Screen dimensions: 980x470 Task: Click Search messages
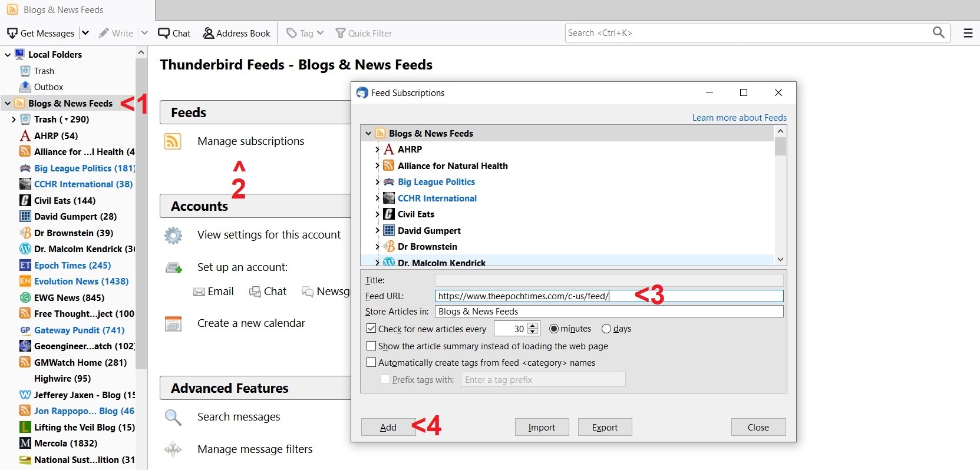pos(239,417)
